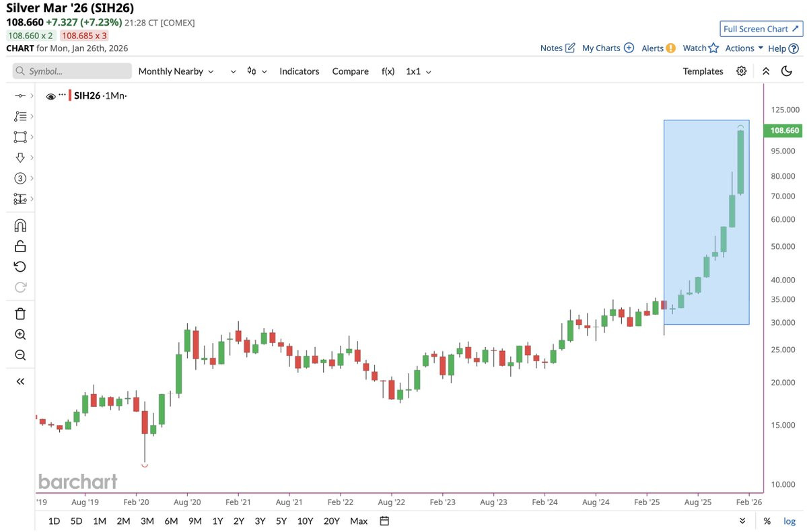Viewport: 807px width, 532px height.
Task: Open Alerts
Action: pos(658,48)
